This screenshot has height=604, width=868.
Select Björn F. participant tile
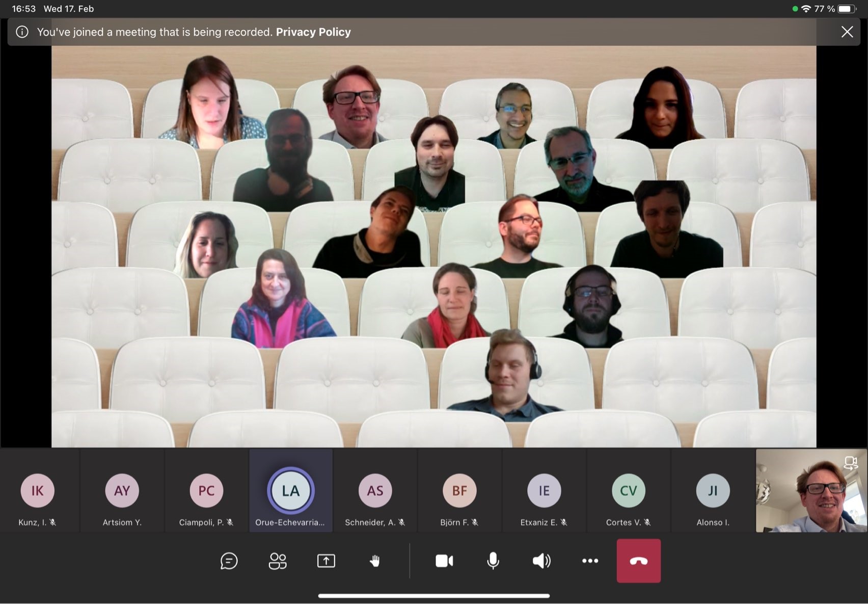459,490
